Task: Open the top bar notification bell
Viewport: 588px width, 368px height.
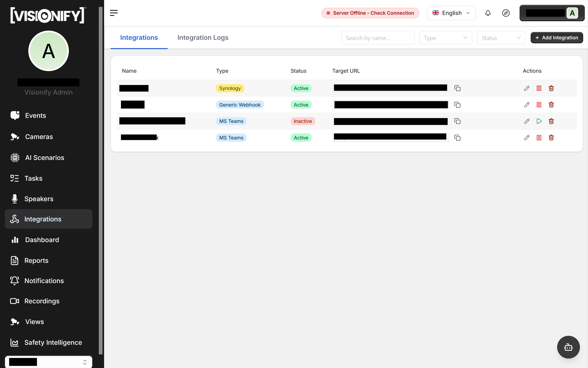Action: (x=488, y=13)
